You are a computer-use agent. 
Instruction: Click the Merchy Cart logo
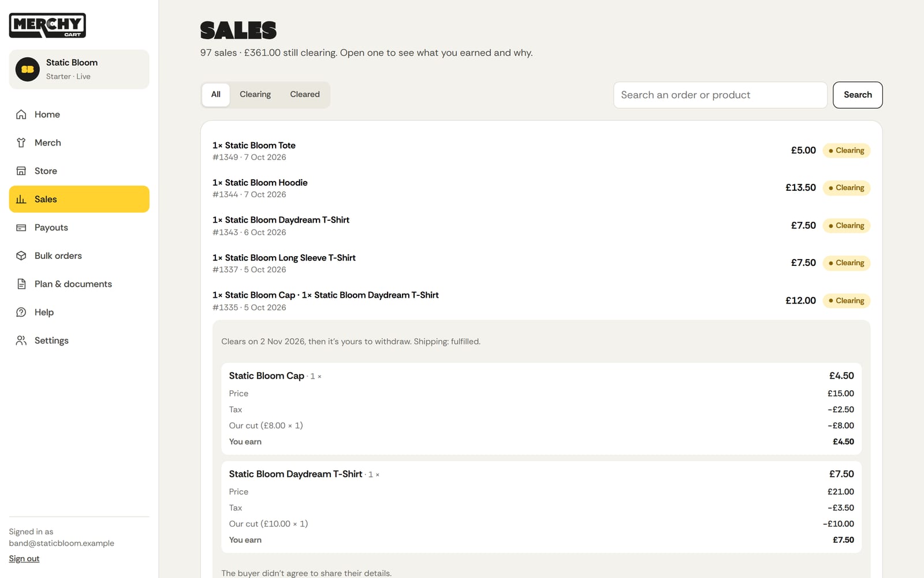click(x=47, y=25)
